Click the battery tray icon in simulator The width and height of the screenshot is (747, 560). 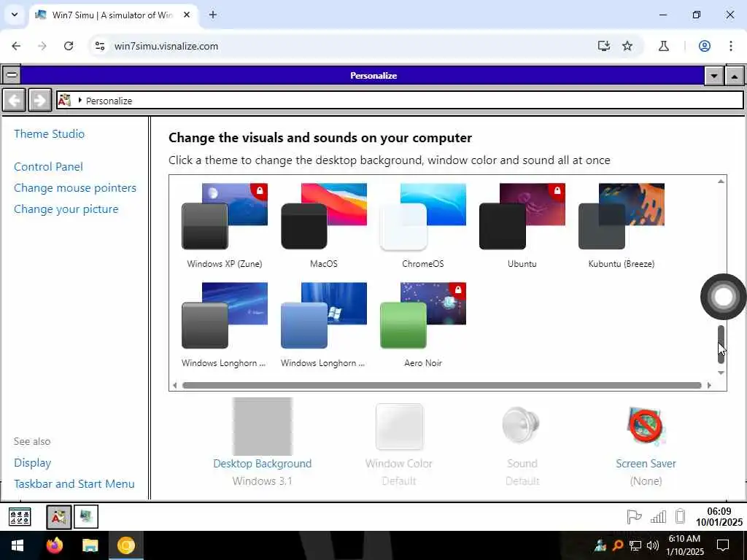pyautogui.click(x=681, y=517)
